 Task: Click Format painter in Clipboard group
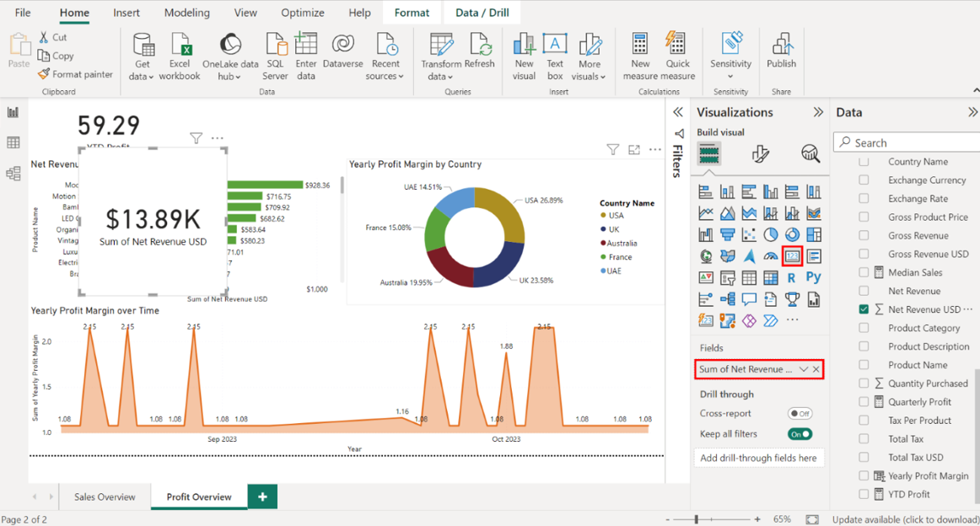76,74
